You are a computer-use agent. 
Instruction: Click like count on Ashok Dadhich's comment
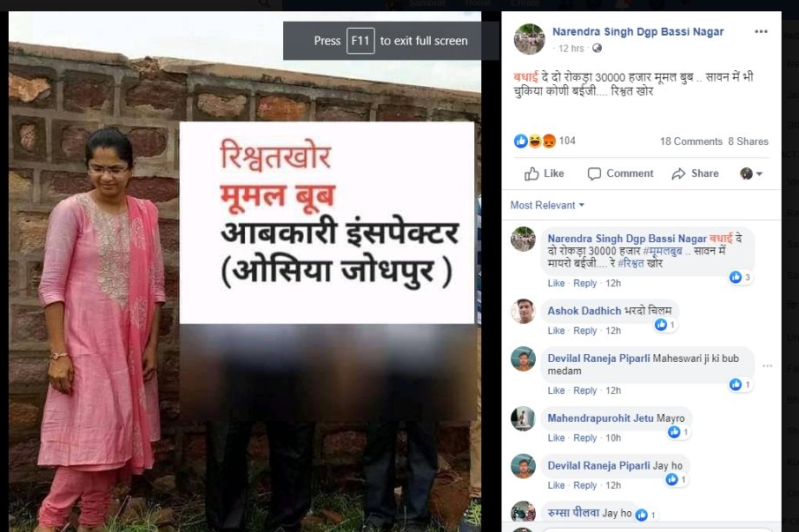(x=665, y=325)
